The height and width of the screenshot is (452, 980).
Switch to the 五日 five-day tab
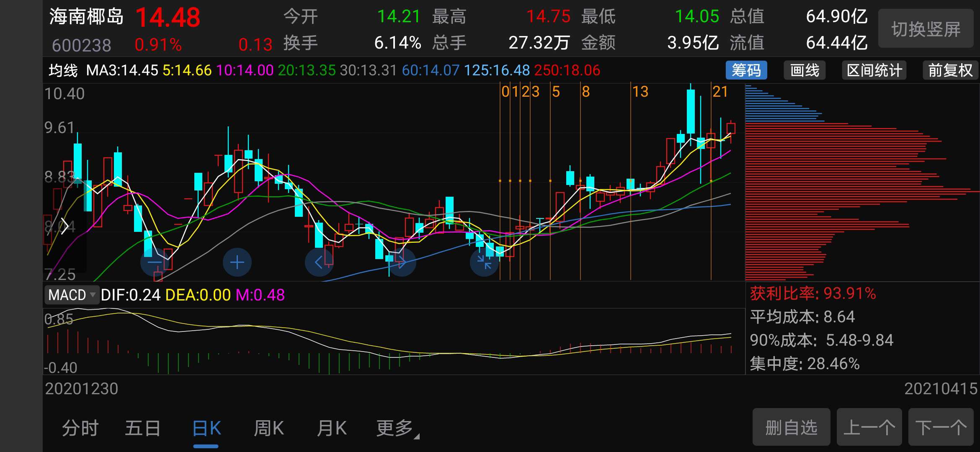tap(142, 428)
